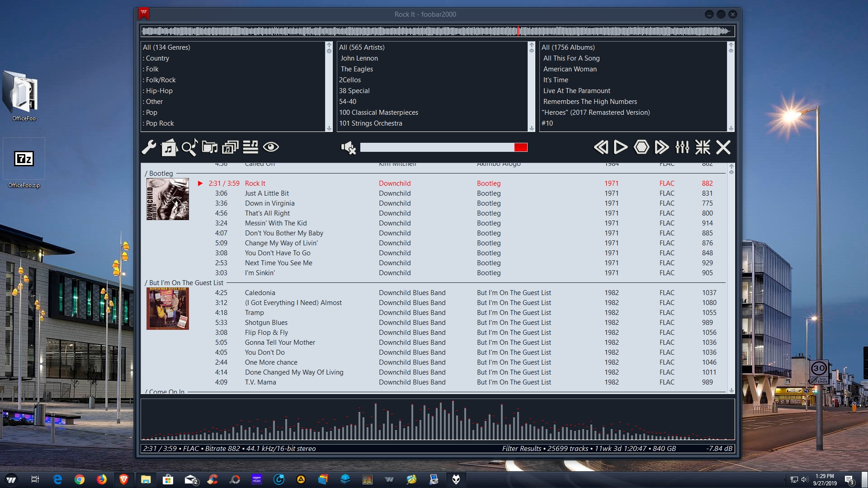Screen dimensions: 868x488
Task: Click the music note album icon
Action: [x=169, y=147]
